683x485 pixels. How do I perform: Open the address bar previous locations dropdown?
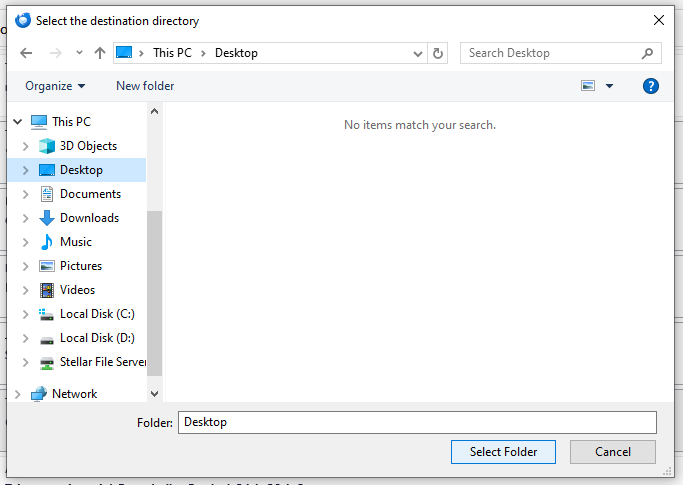tap(418, 54)
